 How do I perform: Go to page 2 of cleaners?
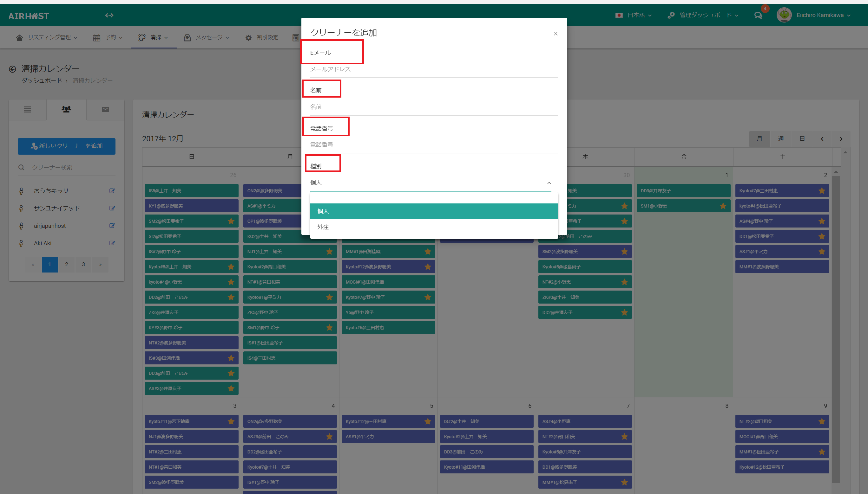(67, 264)
